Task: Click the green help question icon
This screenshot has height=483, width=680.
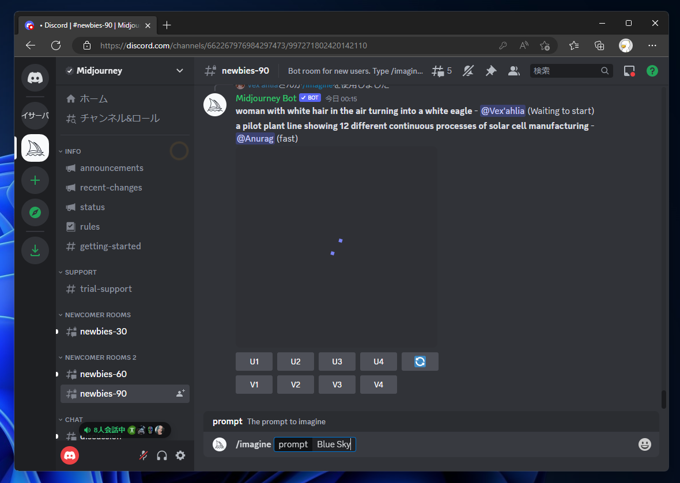Action: (652, 71)
